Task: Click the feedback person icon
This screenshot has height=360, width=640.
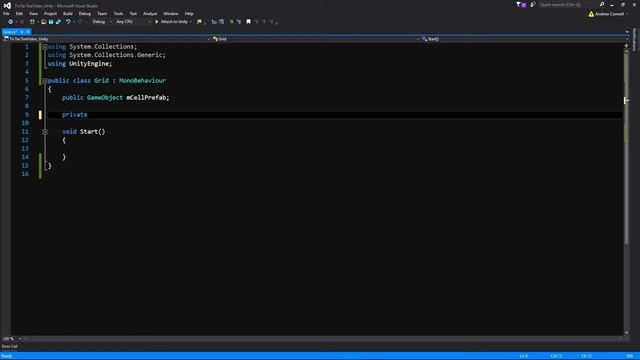Action: [x=533, y=4]
